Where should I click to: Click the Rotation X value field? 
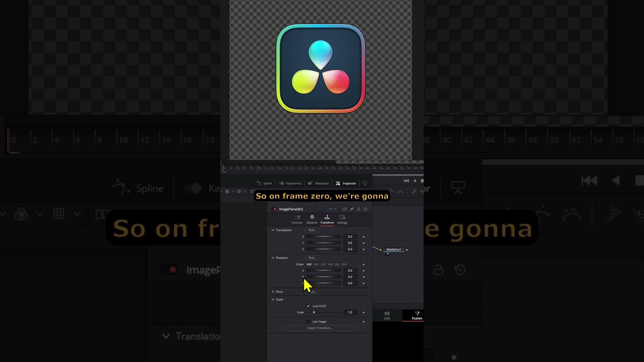click(x=350, y=270)
